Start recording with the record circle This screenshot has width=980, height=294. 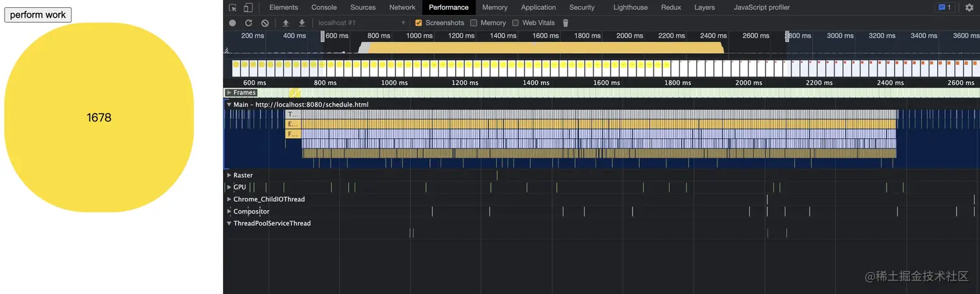233,23
